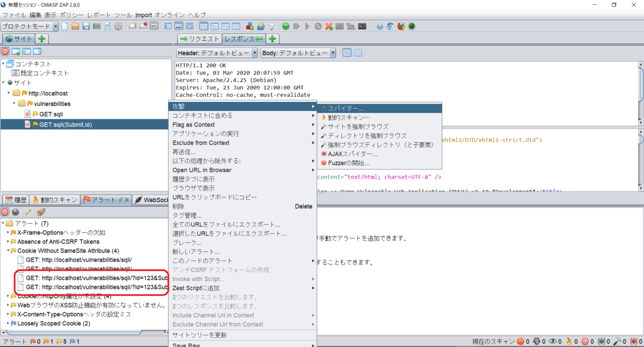This screenshot has height=347, width=644.
Task: Click the green circle break-on-requests icon
Action: coord(286,26)
